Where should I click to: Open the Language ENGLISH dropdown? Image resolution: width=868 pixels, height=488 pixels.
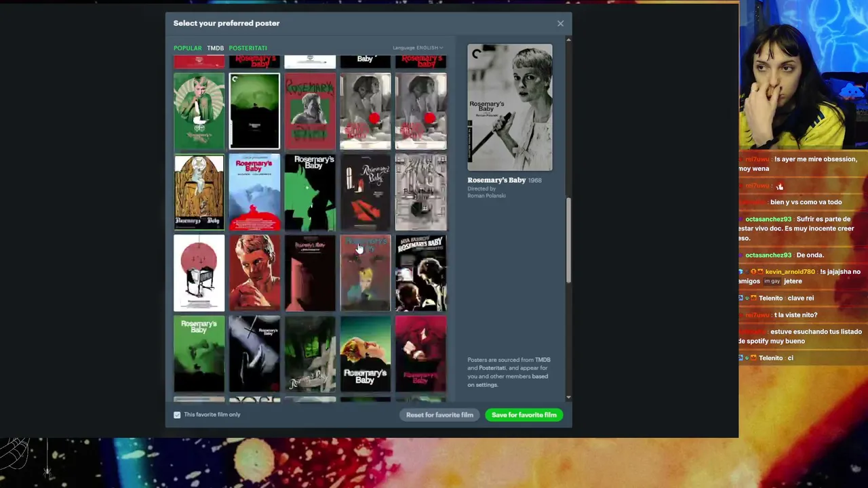pyautogui.click(x=418, y=48)
